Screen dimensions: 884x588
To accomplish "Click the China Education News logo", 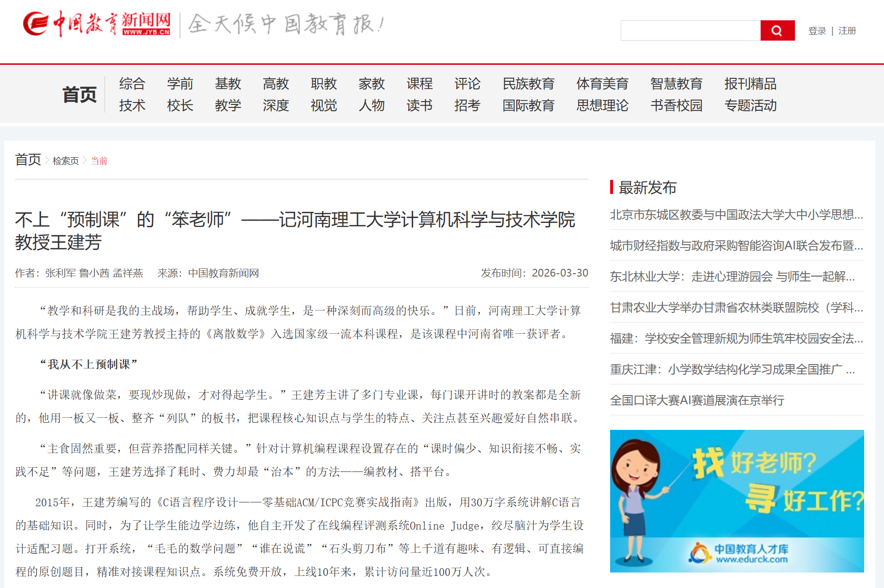I will pyautogui.click(x=97, y=24).
